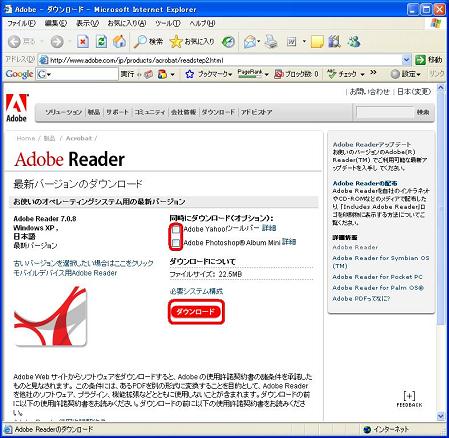Open the ツール menu
The width and height of the screenshot is (449, 438).
coord(168,23)
